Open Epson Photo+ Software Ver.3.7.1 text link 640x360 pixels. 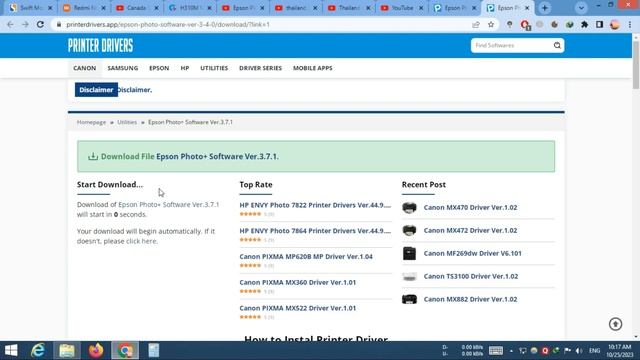coord(169,204)
